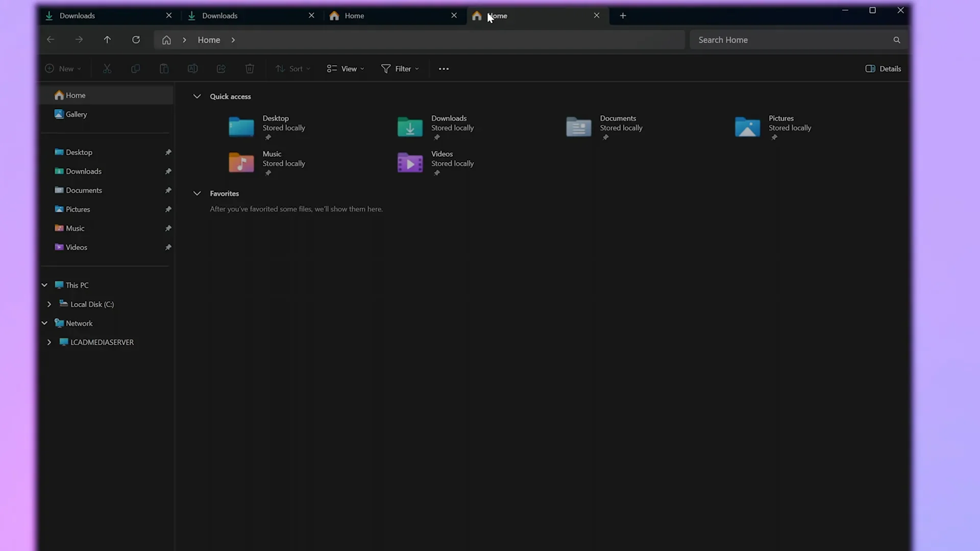
Task: Click the Forward navigation arrow
Action: coord(79,40)
